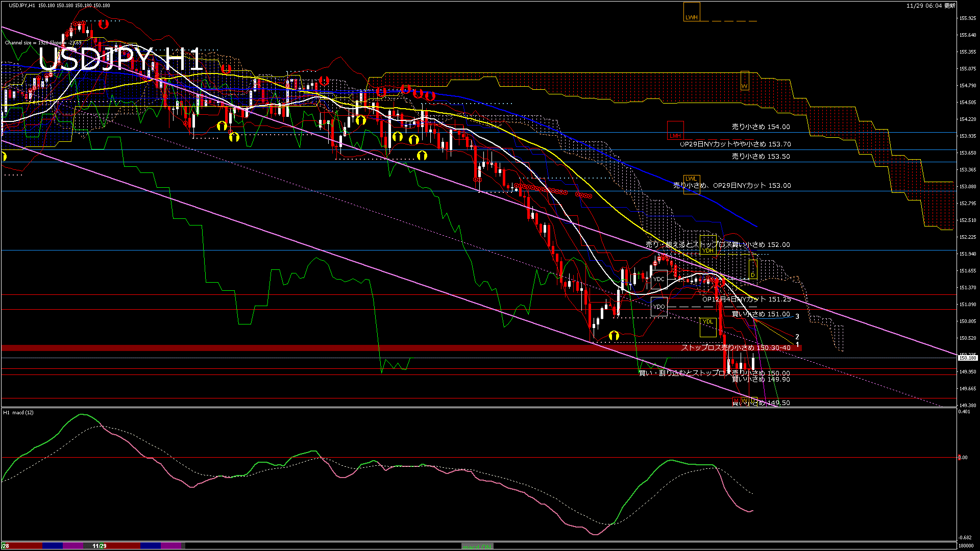This screenshot has width=980, height=551.
Task: Select the yellow D marker box
Action: tap(753, 270)
